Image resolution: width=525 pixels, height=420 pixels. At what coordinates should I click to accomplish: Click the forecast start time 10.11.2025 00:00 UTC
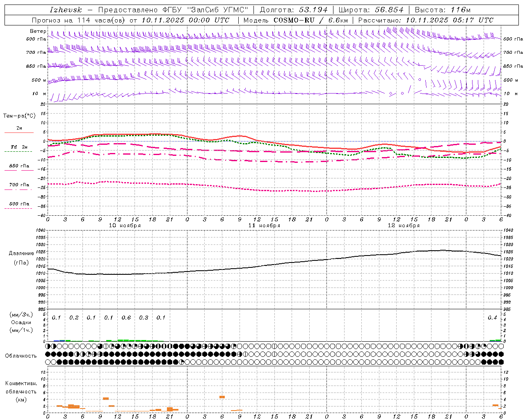[x=185, y=20]
